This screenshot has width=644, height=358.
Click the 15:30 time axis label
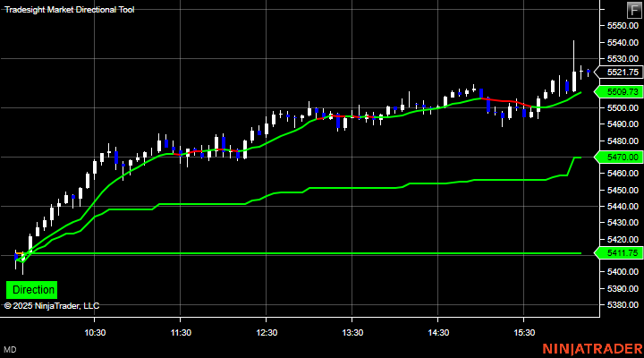point(524,333)
